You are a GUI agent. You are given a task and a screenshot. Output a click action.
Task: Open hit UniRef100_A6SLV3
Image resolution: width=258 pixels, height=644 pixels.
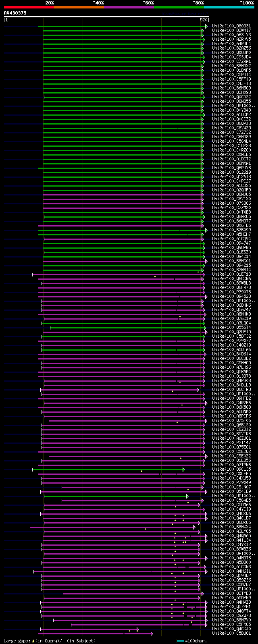tap(231, 35)
